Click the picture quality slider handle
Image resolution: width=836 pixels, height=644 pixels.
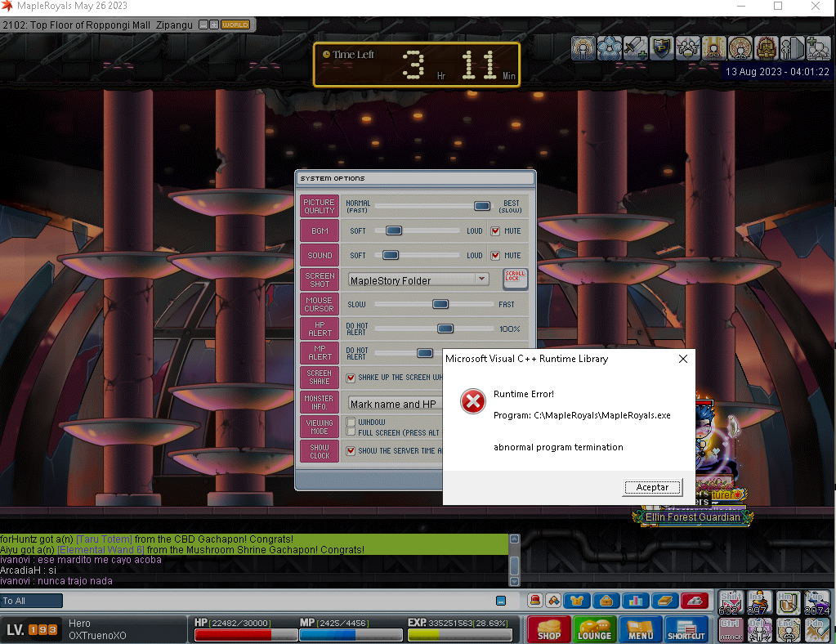click(x=482, y=206)
